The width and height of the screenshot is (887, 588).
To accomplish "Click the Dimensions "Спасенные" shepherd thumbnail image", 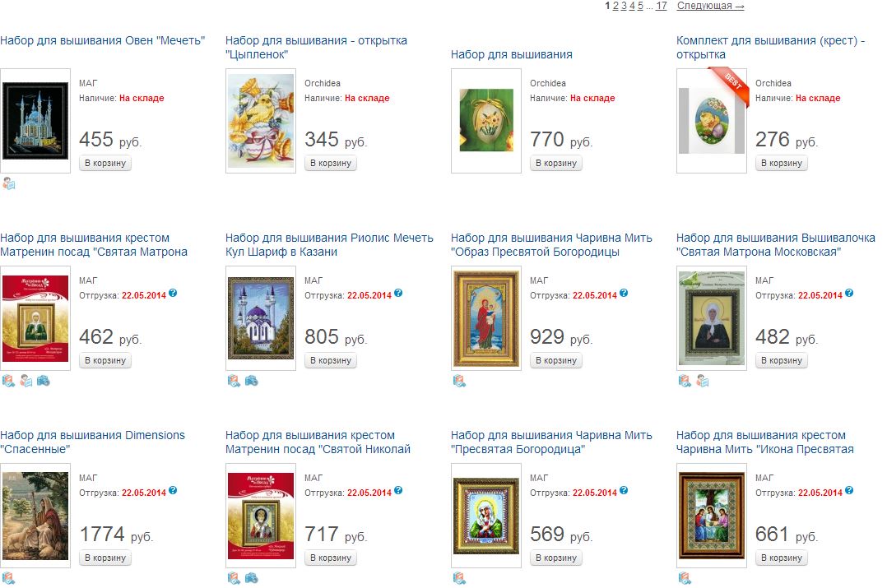I will 35,516.
